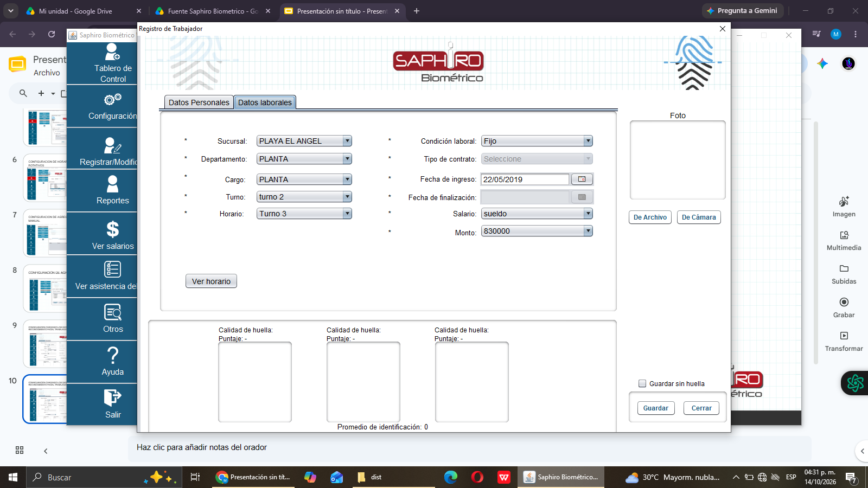Toggle Guardar sin huella checkbox

(642, 383)
